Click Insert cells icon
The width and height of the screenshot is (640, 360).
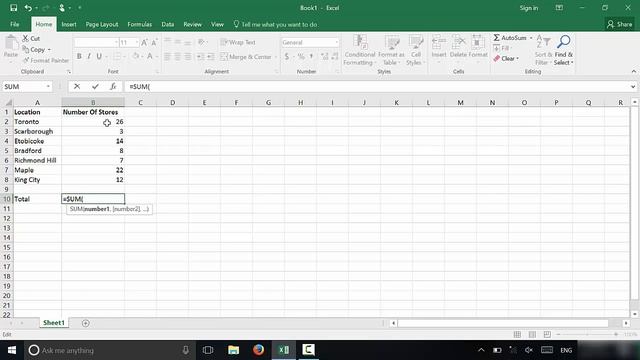439,42
